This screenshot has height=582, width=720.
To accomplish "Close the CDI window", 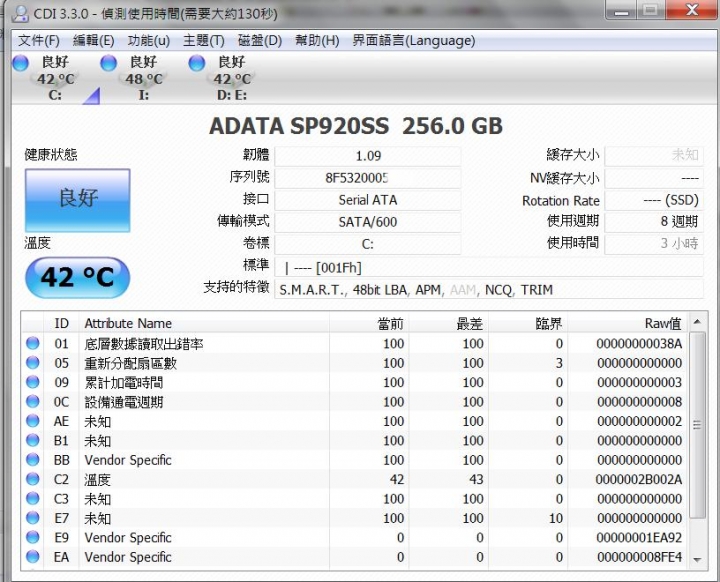I will click(x=692, y=10).
